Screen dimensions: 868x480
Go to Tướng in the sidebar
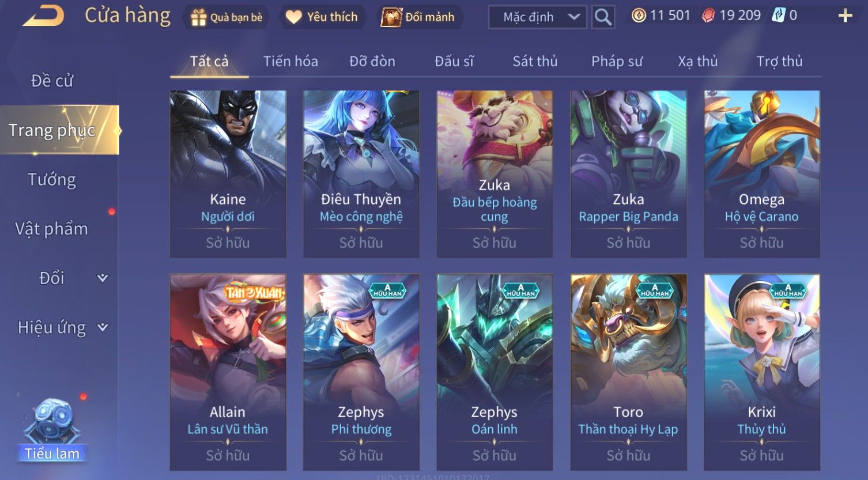(52, 180)
